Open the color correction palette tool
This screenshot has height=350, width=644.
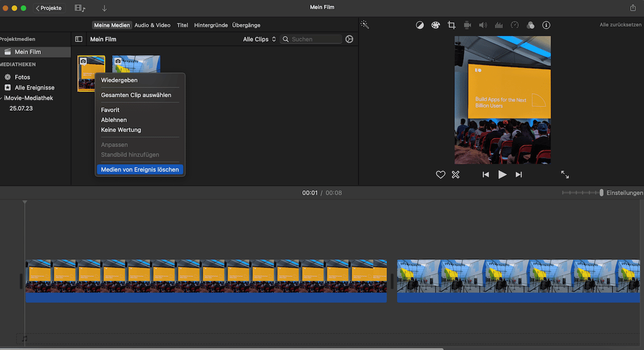pos(435,25)
